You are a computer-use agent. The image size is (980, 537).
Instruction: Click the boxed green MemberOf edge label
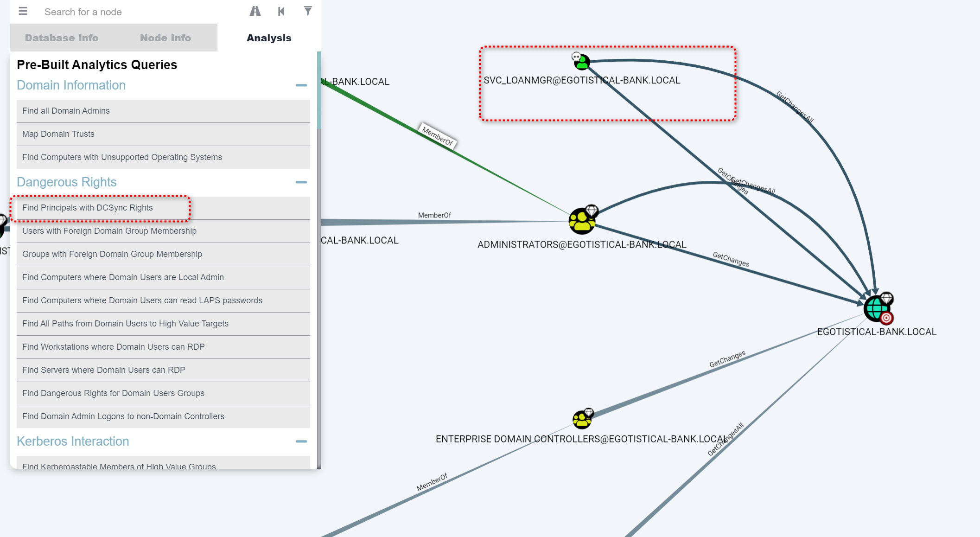(x=438, y=136)
